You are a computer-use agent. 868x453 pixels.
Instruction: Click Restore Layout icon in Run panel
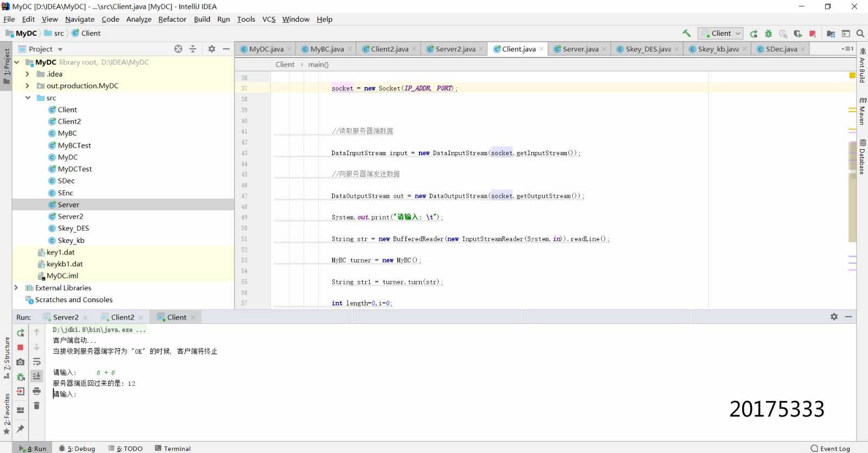21,410
